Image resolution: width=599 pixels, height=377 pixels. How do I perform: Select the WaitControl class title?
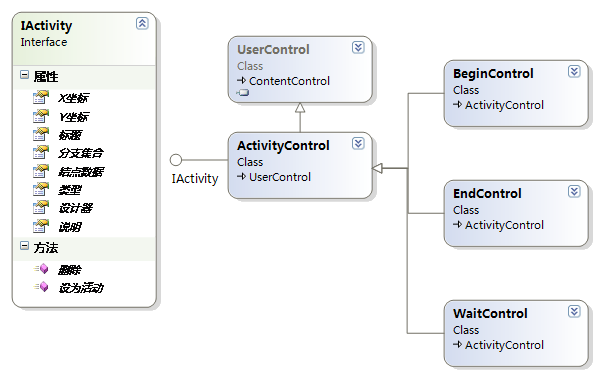click(x=490, y=314)
